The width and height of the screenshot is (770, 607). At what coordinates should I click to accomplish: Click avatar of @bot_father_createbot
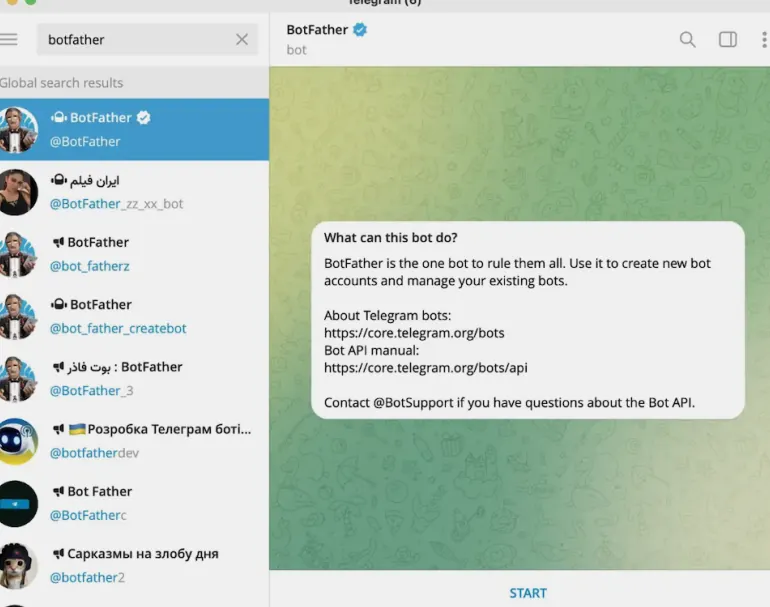pos(18,317)
